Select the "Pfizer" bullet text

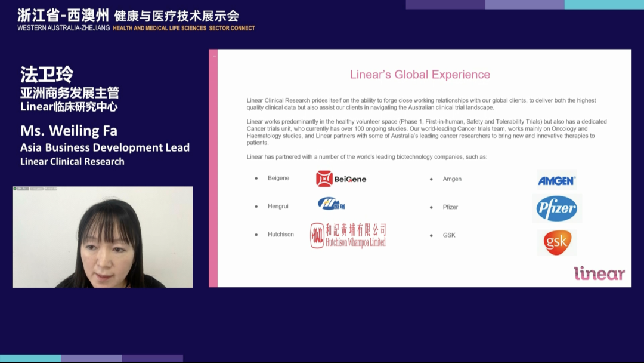coord(450,207)
